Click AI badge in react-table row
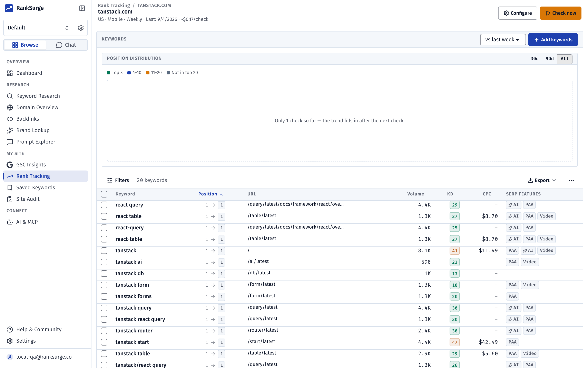 coord(513,239)
